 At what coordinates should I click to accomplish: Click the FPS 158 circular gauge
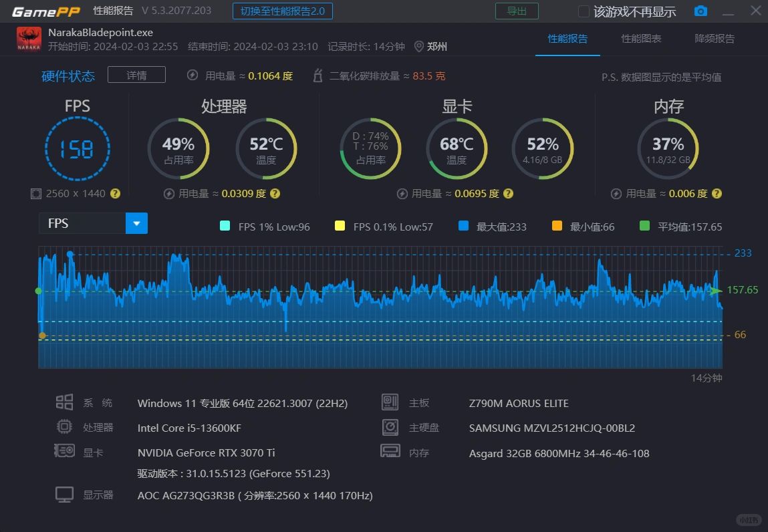(78, 148)
